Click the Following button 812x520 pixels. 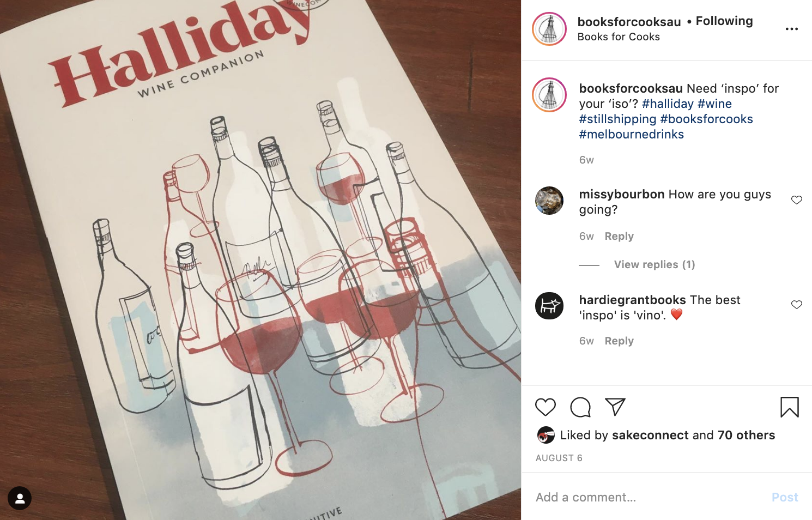pos(724,21)
